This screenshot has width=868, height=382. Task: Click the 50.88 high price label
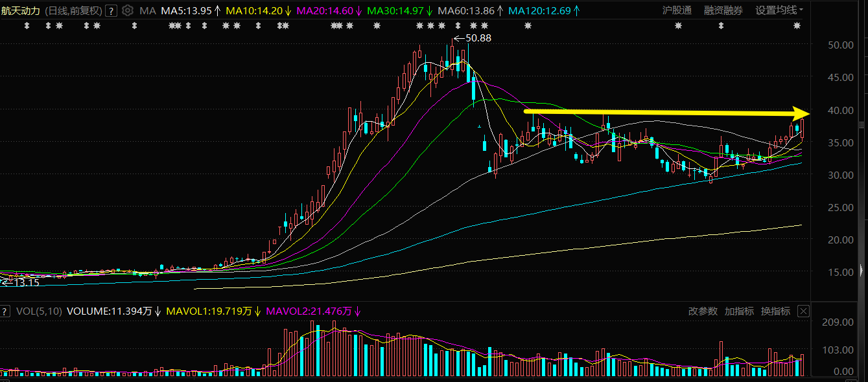pos(478,38)
